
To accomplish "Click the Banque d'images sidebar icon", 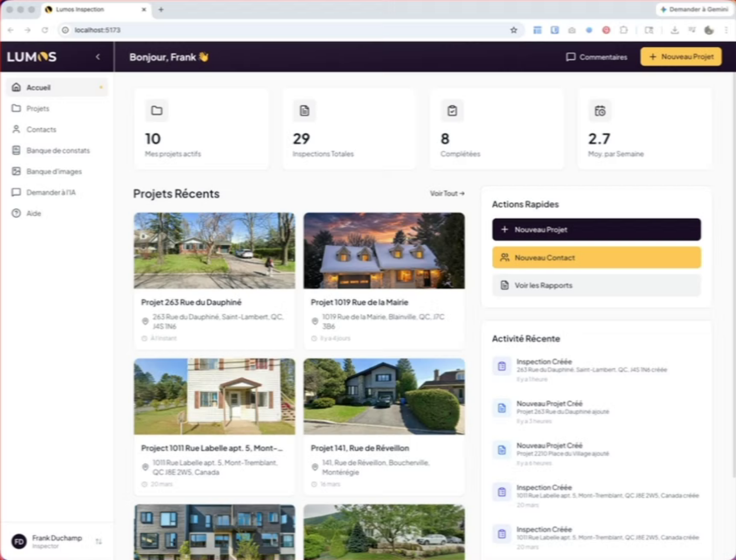I will coord(17,172).
